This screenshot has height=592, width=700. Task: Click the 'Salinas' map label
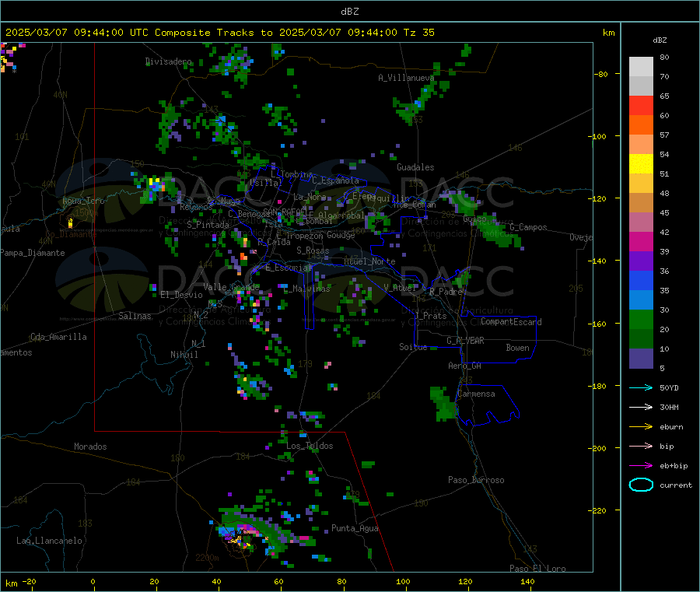tap(135, 316)
